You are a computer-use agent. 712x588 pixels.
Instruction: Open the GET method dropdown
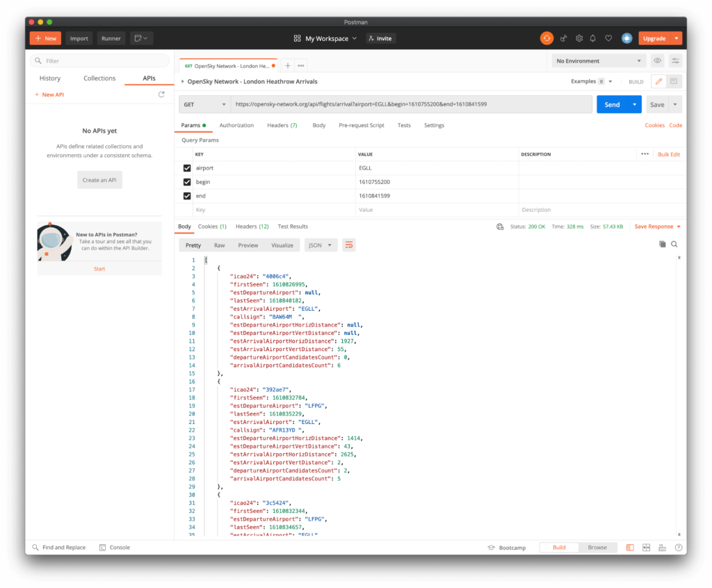click(x=203, y=104)
